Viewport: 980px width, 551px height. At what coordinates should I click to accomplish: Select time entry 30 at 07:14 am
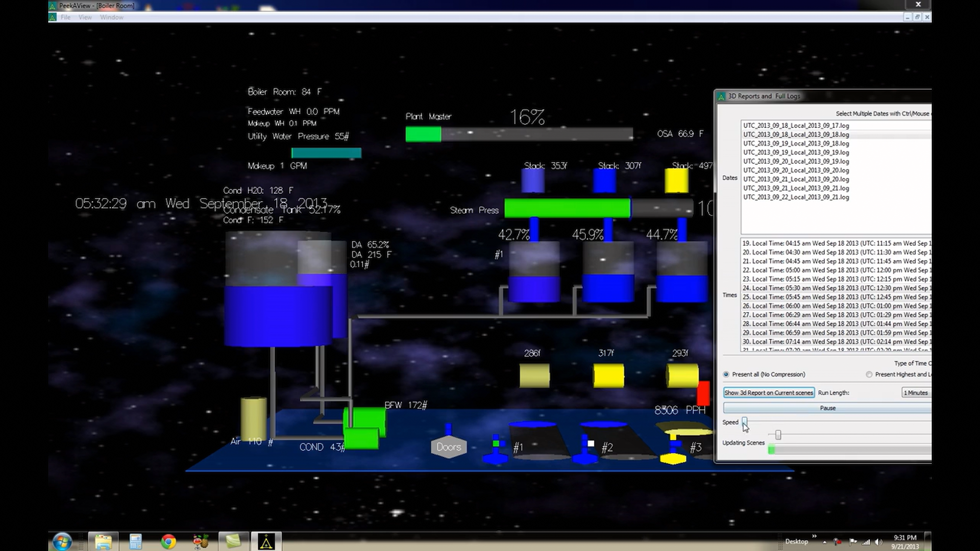click(x=836, y=342)
